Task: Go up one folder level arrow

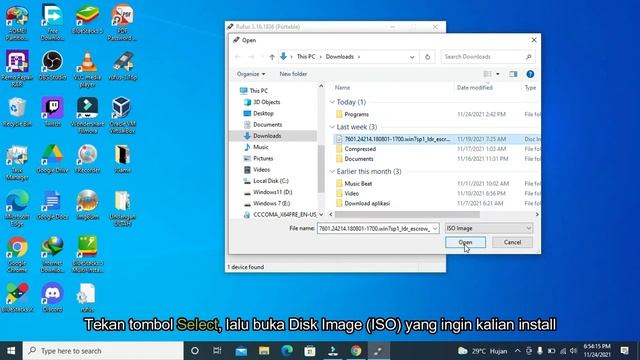Action: click(x=272, y=57)
